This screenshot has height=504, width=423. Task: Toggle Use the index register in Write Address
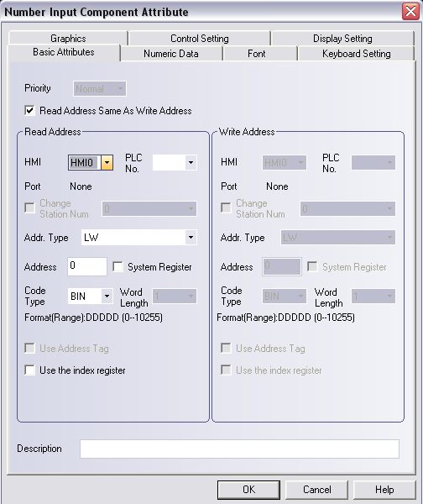tap(226, 370)
